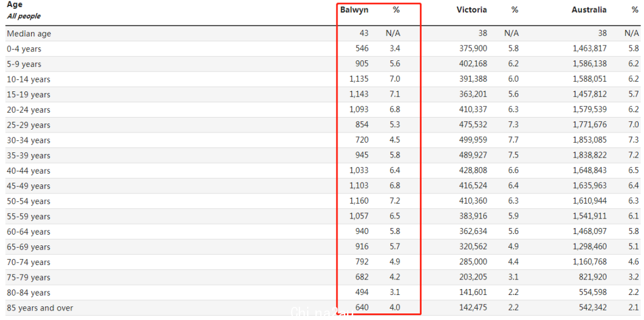The image size is (644, 320).
Task: Click the 70-74 years row label
Action: [x=29, y=263]
